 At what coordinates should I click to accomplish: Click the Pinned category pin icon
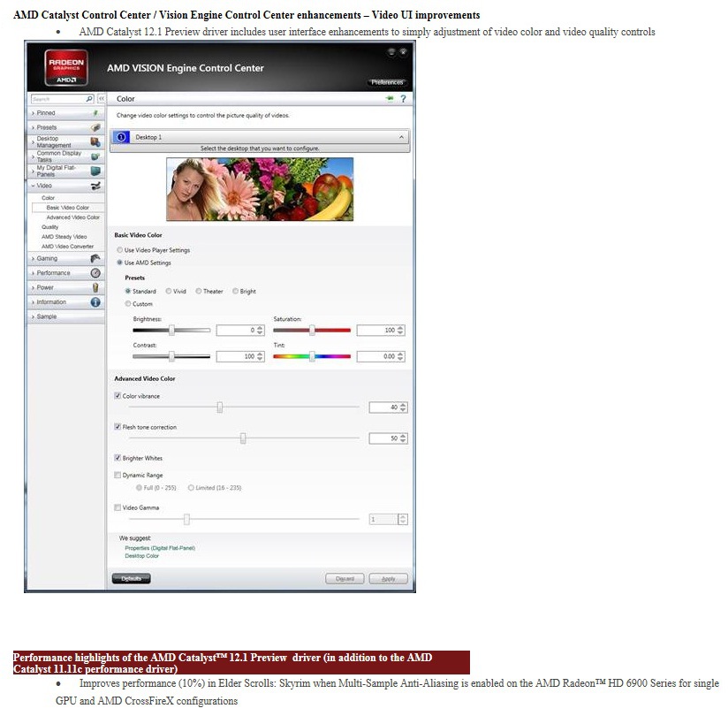pos(95,113)
